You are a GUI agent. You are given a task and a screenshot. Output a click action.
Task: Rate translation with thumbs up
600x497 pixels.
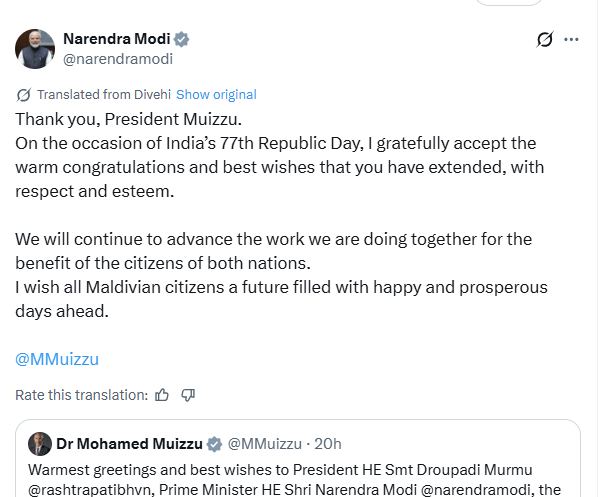tap(163, 395)
